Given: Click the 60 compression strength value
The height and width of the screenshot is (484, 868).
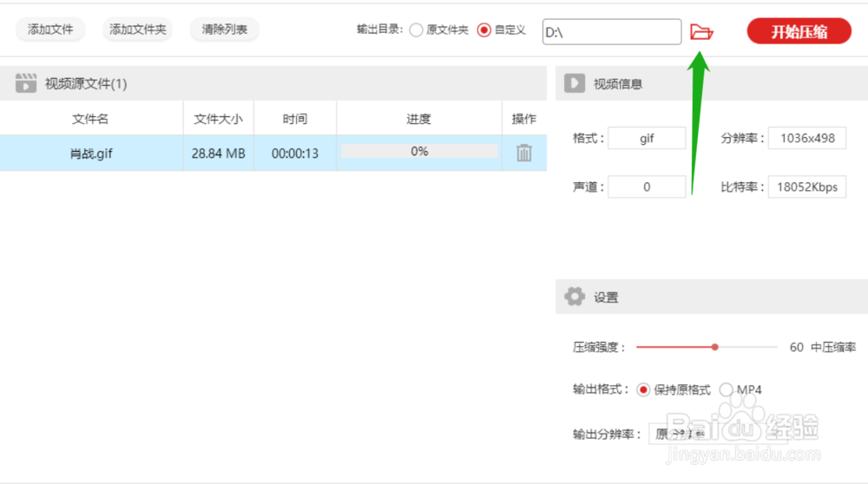Looking at the screenshot, I should [x=797, y=347].
